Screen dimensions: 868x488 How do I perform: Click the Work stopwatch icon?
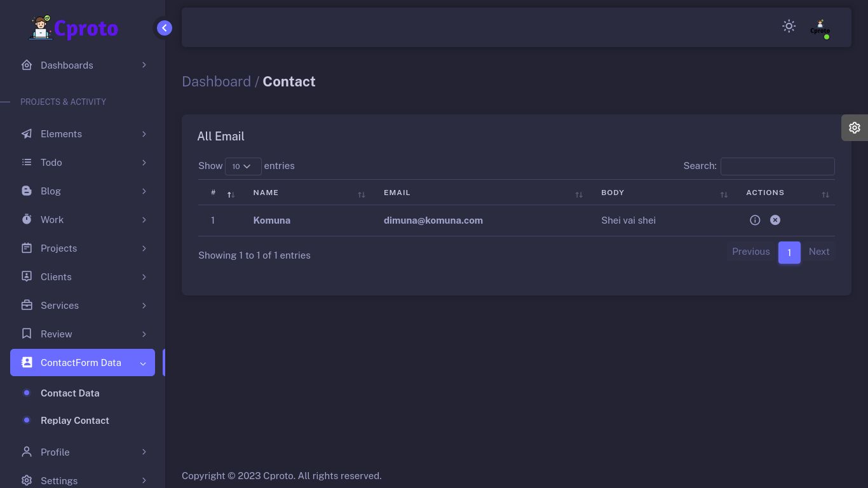tap(27, 220)
